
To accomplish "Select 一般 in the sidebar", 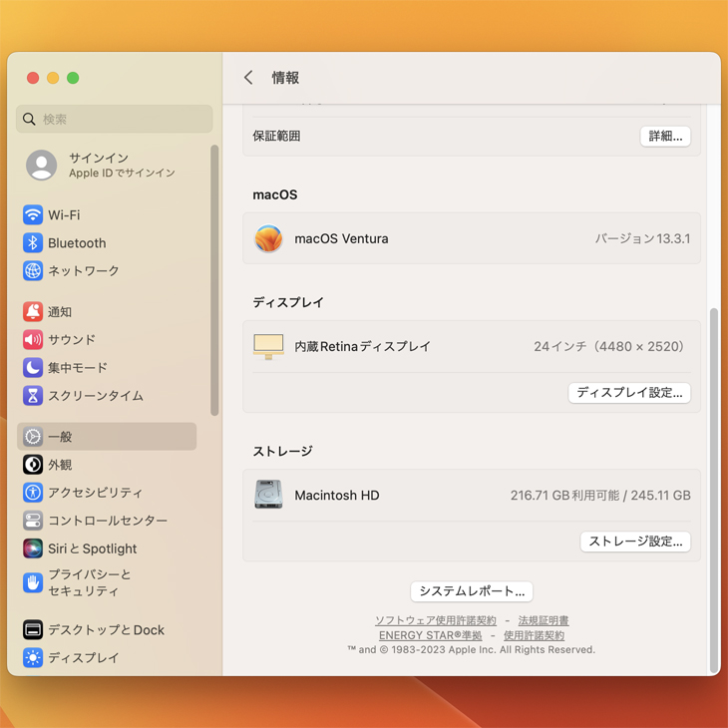I will [x=107, y=437].
